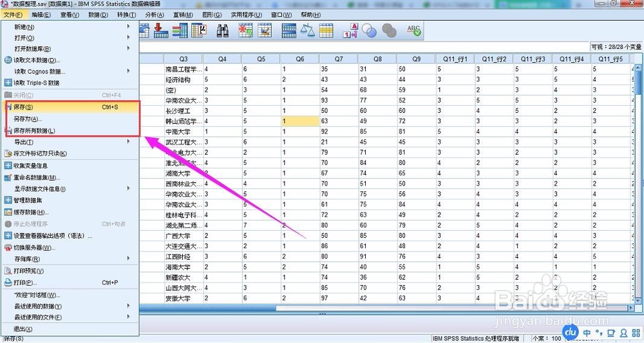Toggle Chinese mode via the 中 IME icon
This screenshot has height=343, width=644.
click(x=587, y=333)
